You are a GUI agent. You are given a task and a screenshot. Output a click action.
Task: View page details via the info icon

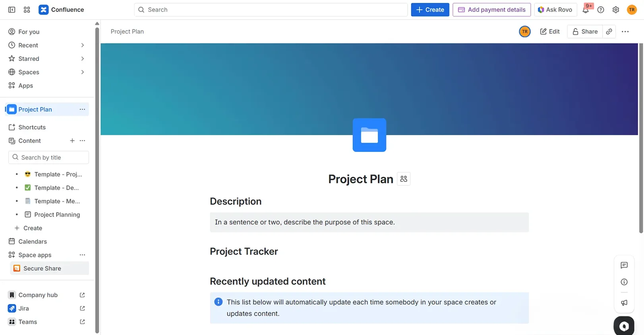pyautogui.click(x=624, y=282)
